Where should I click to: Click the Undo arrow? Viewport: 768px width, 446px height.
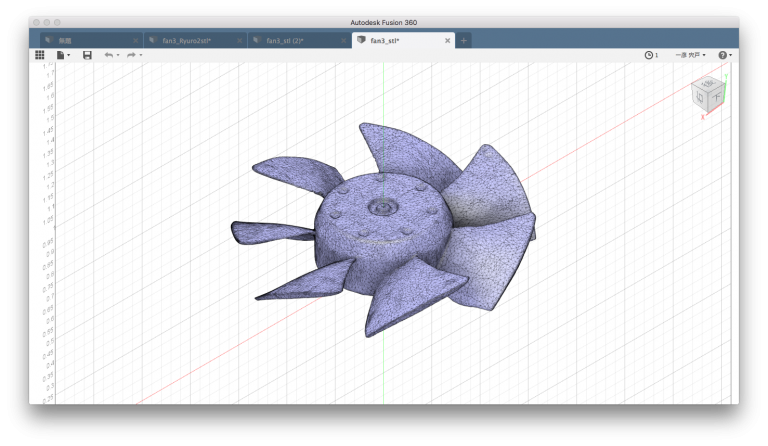(x=108, y=55)
